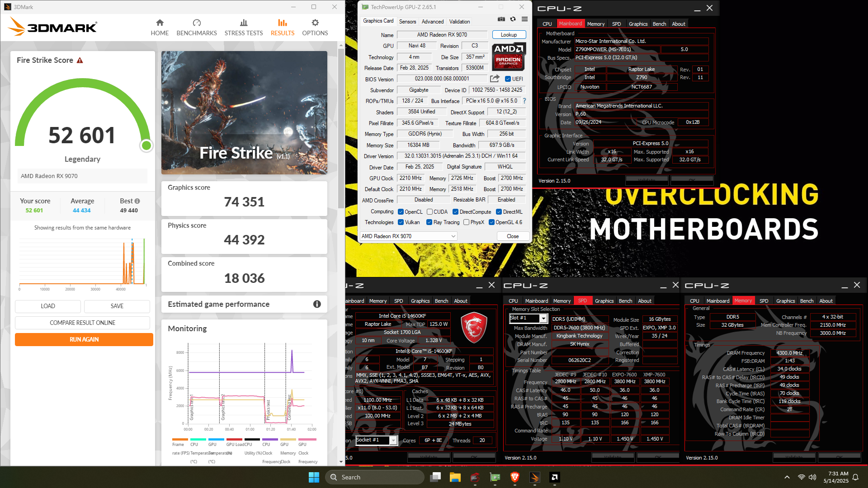Open AMD Software from the taskbar
The height and width of the screenshot is (488, 868).
pyautogui.click(x=555, y=477)
